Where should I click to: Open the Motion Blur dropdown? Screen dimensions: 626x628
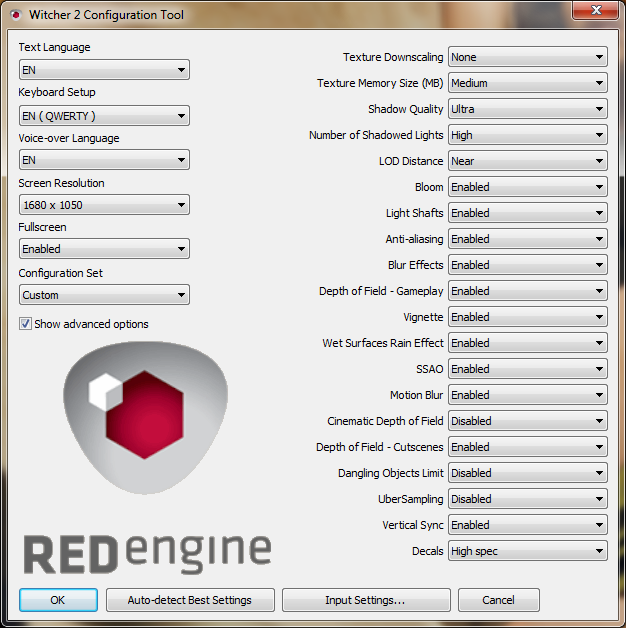click(x=527, y=395)
